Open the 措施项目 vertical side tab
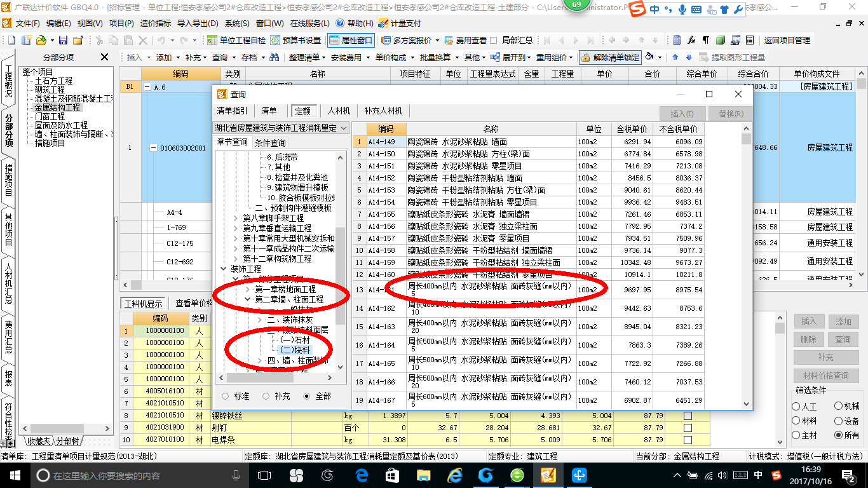 (8, 180)
